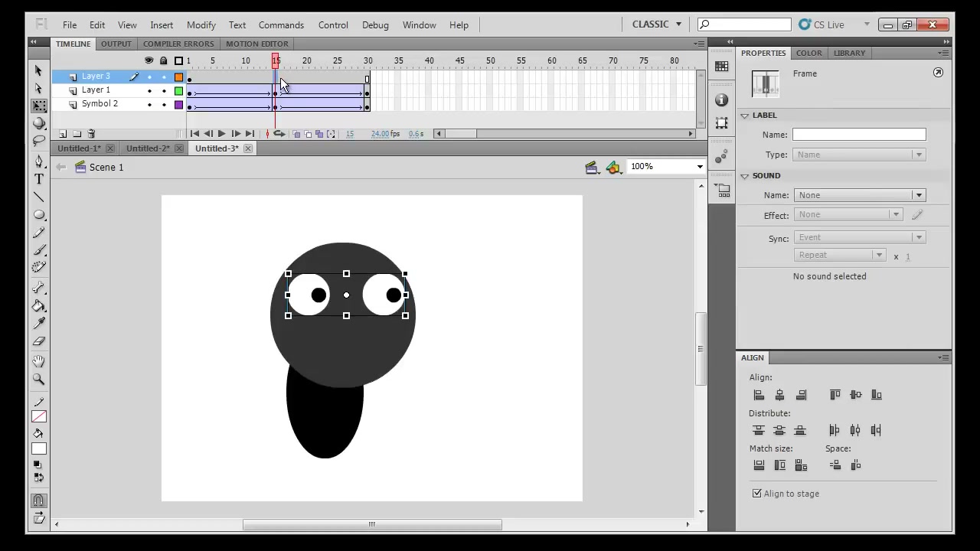Select the Text tool

[39, 179]
